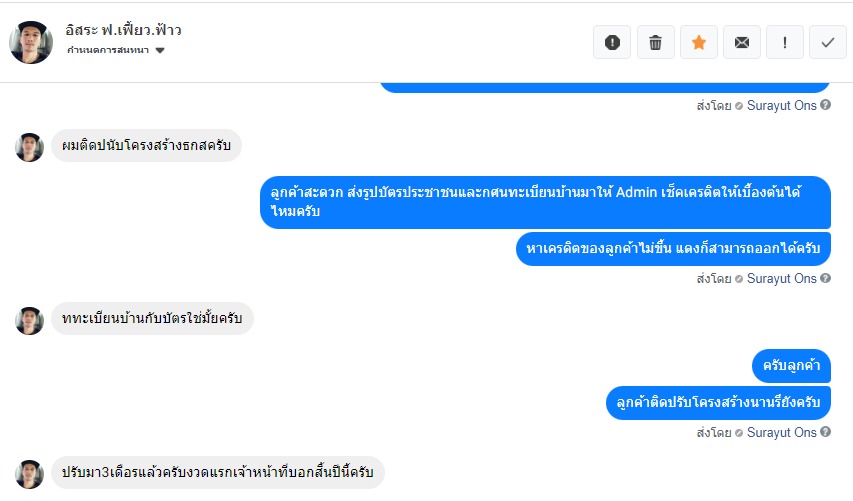Toggle the orange star on this conversation
The width and height of the screenshot is (853, 501).
tap(699, 42)
